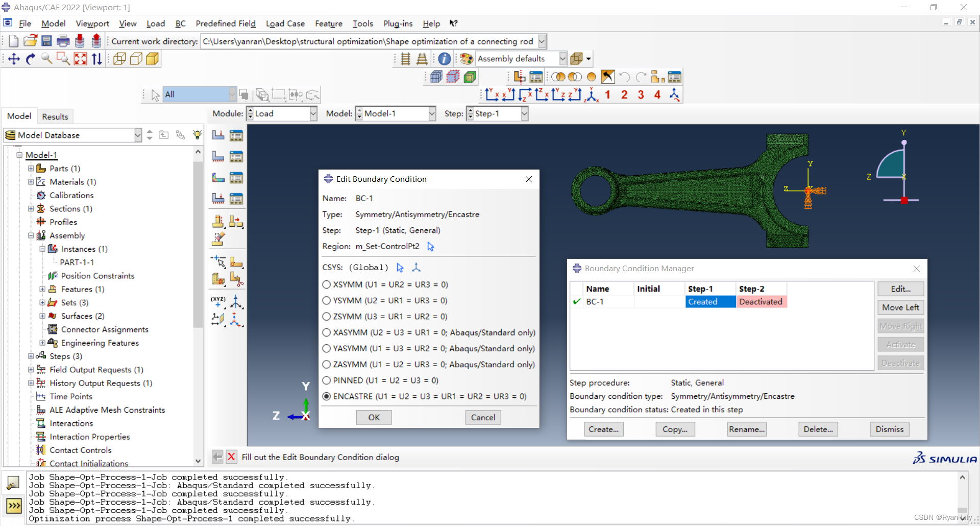The height and width of the screenshot is (526, 980).
Task: Click the Create Load tool icon
Action: 218,135
